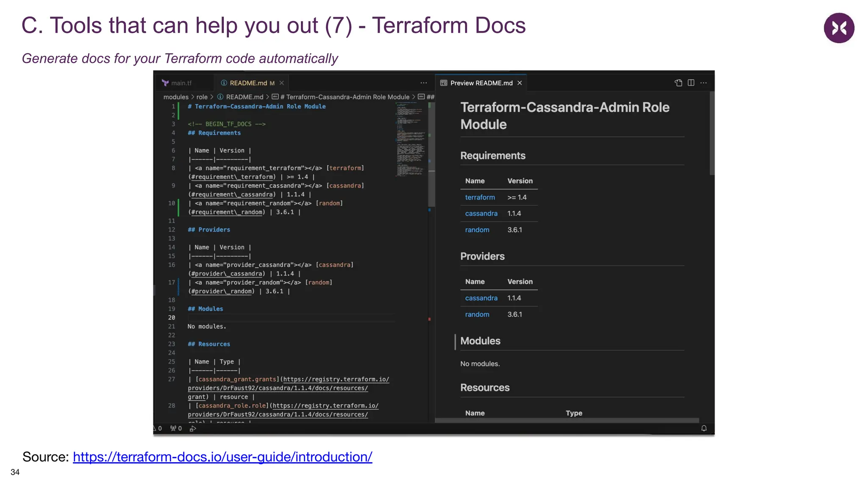Click the preview pane vertical scrollbar
The width and height of the screenshot is (868, 488).
[x=712, y=133]
